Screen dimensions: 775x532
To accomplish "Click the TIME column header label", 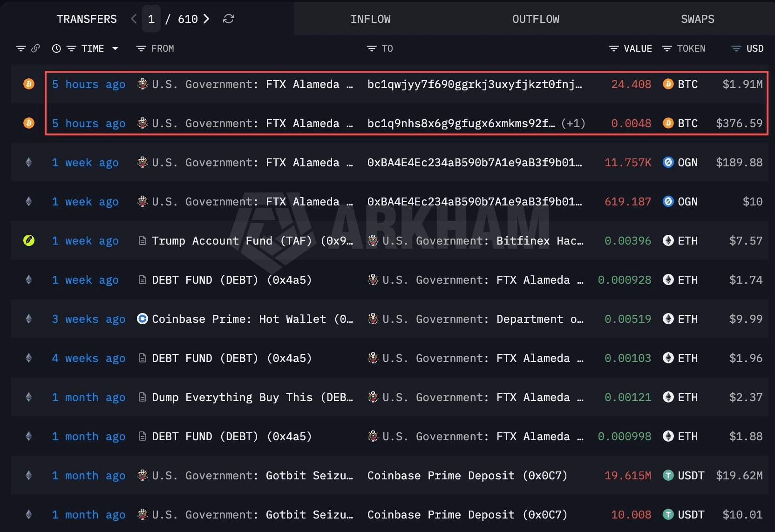I will click(x=93, y=48).
